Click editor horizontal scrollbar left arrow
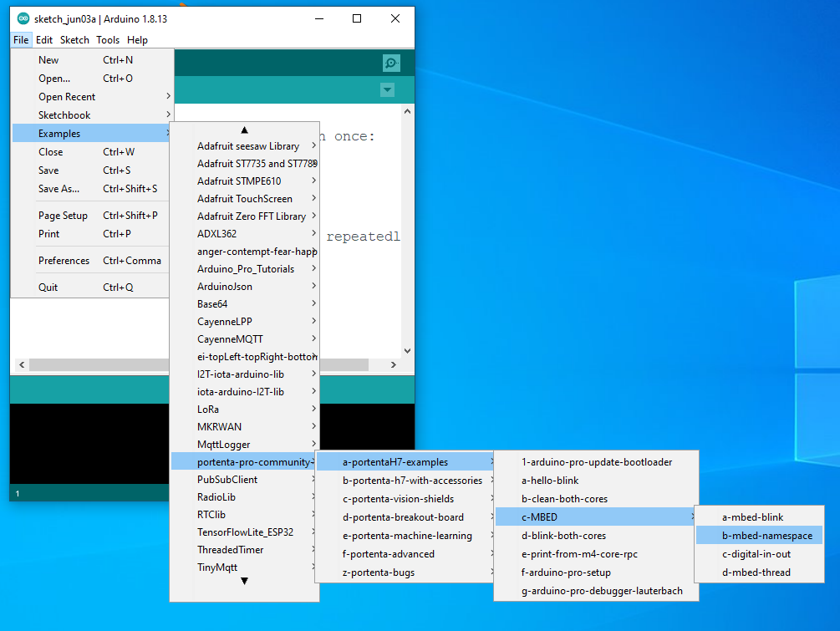840x631 pixels. click(22, 364)
